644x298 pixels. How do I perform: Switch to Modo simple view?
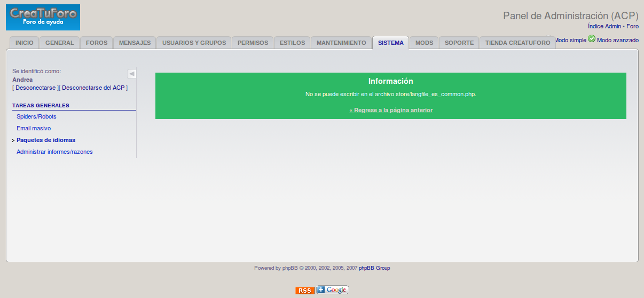tap(571, 40)
